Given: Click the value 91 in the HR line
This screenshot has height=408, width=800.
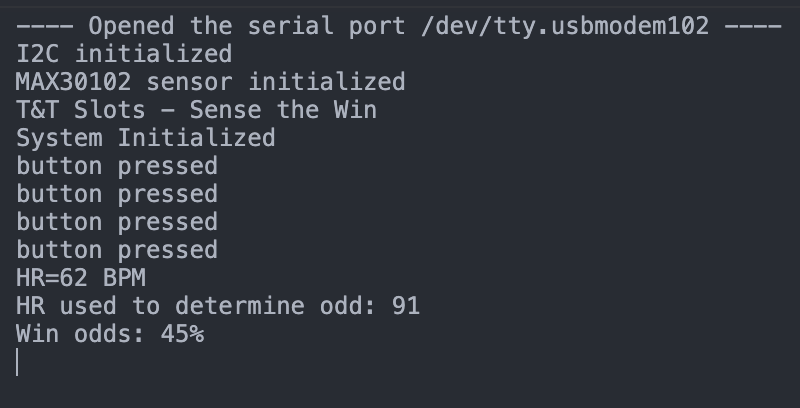Looking at the screenshot, I should click(406, 305).
